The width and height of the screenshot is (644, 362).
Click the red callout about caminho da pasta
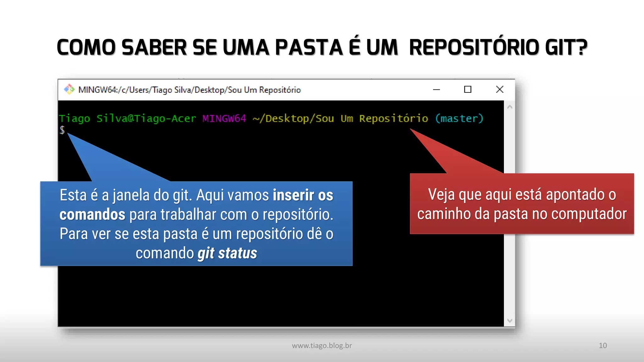coord(522,204)
